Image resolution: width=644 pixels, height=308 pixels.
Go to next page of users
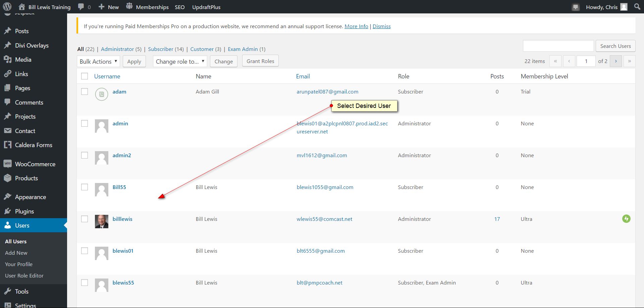point(615,61)
